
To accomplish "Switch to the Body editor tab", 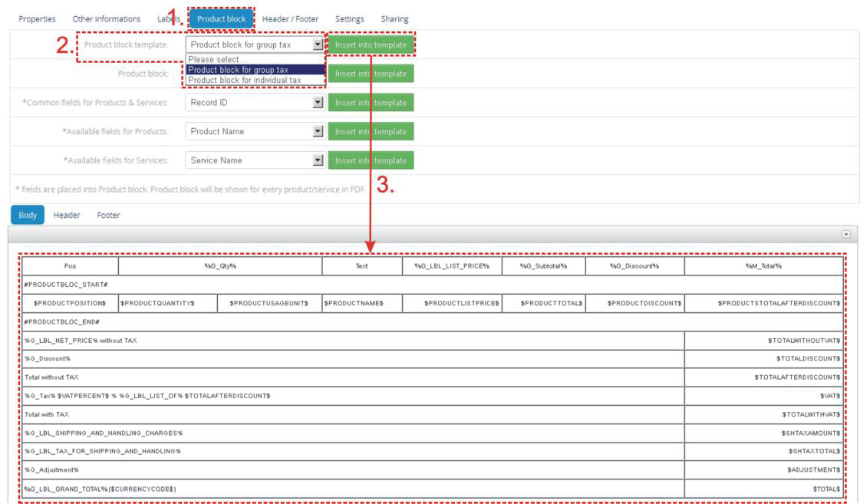I will 28,215.
